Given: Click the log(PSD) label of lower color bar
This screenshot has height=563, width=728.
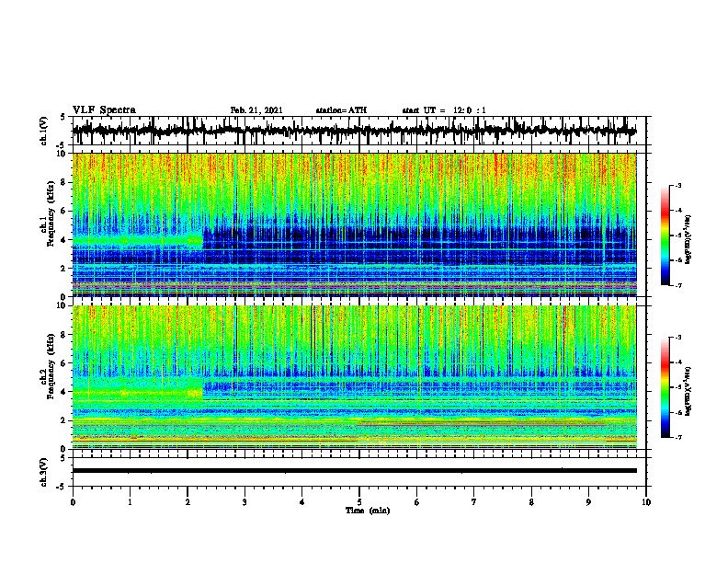Looking at the screenshot, I should (x=688, y=391).
